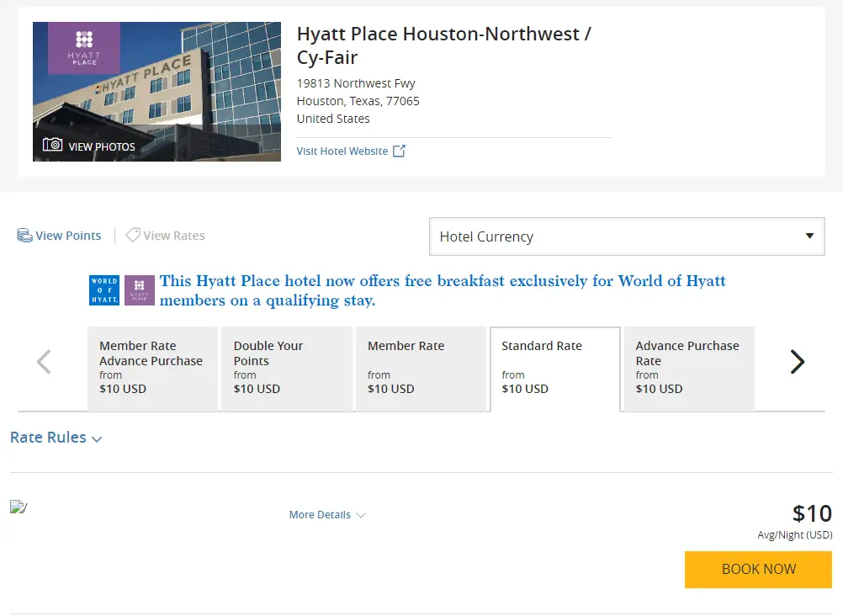
Task: Click the broken room image placeholder
Action: pos(19,507)
